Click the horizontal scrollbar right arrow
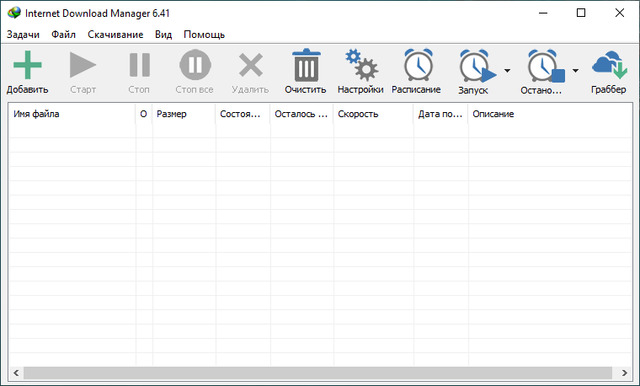The image size is (640, 386). pyautogui.click(x=624, y=373)
